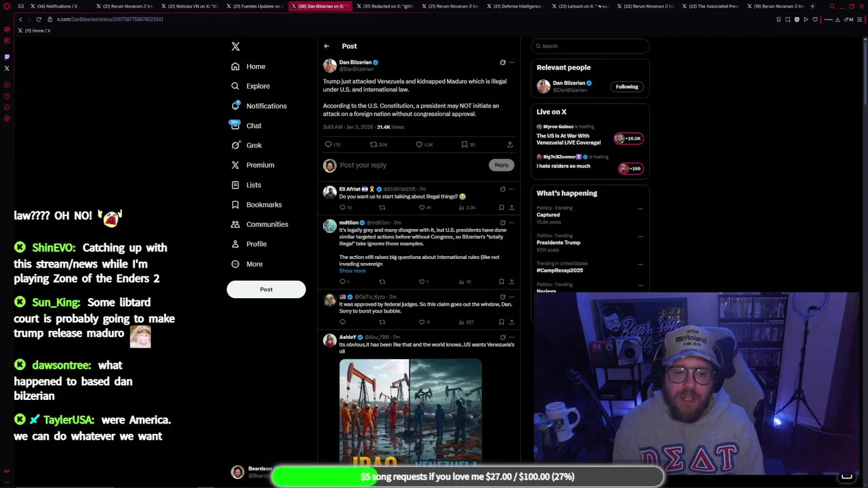Screen dimensions: 868x488
Task: Like Eli Afriat's comment
Action: [422, 207]
